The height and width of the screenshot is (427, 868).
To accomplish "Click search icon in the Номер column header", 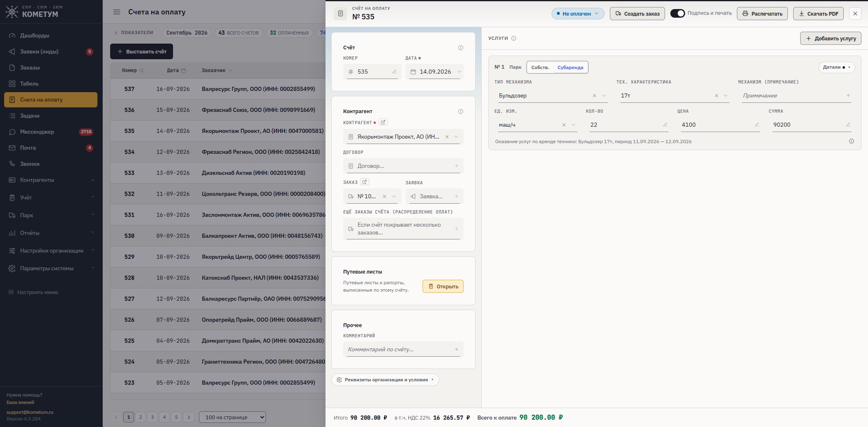I will pos(142,70).
